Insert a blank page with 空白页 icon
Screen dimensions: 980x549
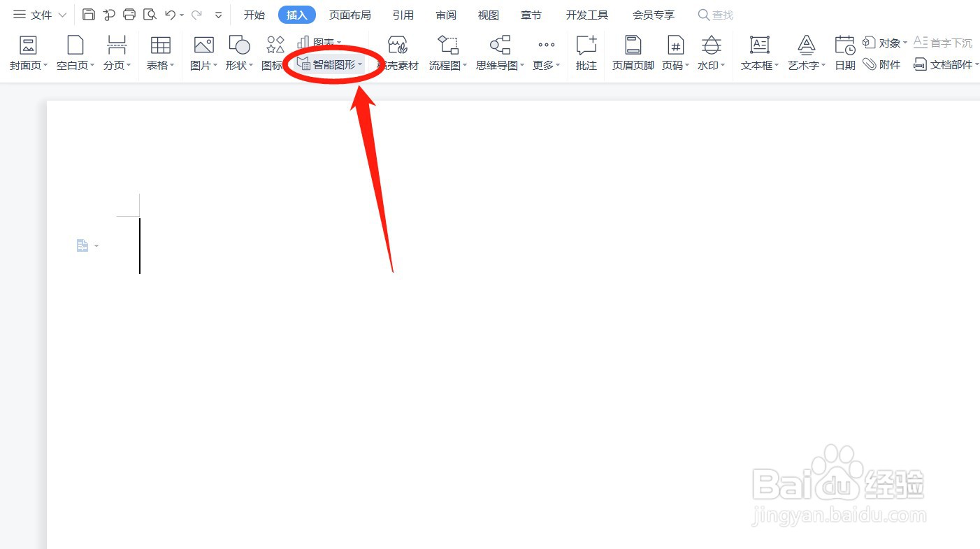tap(75, 45)
